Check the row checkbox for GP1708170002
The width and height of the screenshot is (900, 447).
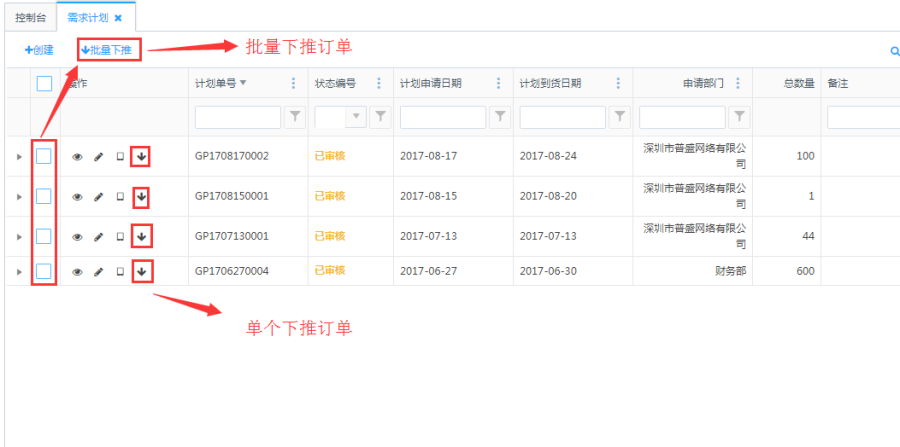[44, 156]
